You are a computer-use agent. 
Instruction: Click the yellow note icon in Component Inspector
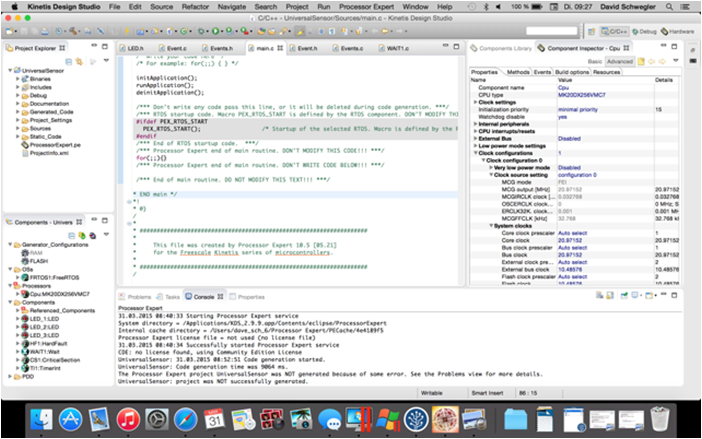click(x=641, y=61)
